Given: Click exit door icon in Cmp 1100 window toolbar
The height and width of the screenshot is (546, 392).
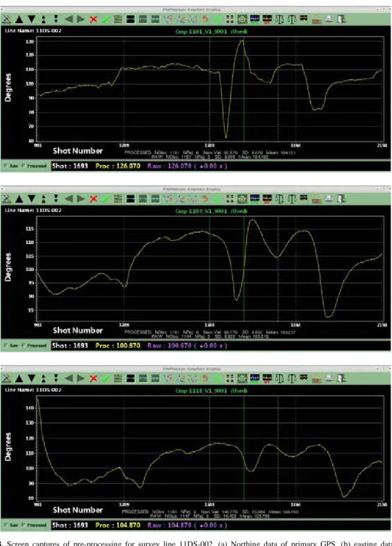Looking at the screenshot, I should (342, 199).
